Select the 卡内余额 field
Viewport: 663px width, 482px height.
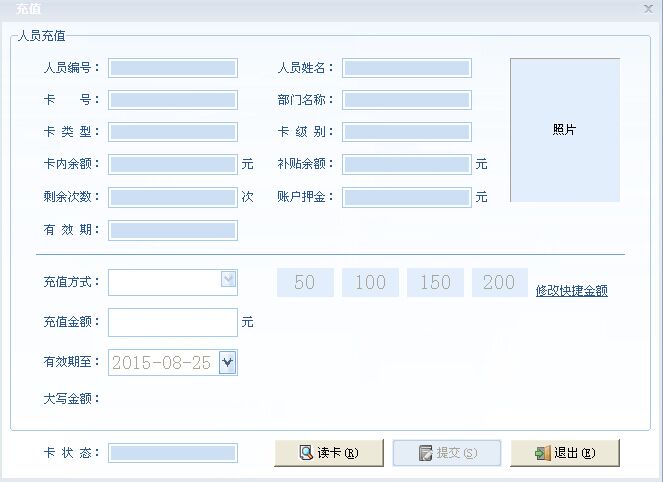point(173,164)
